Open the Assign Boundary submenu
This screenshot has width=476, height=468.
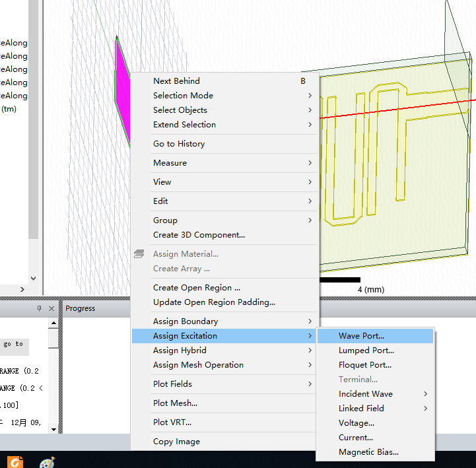pyautogui.click(x=225, y=321)
